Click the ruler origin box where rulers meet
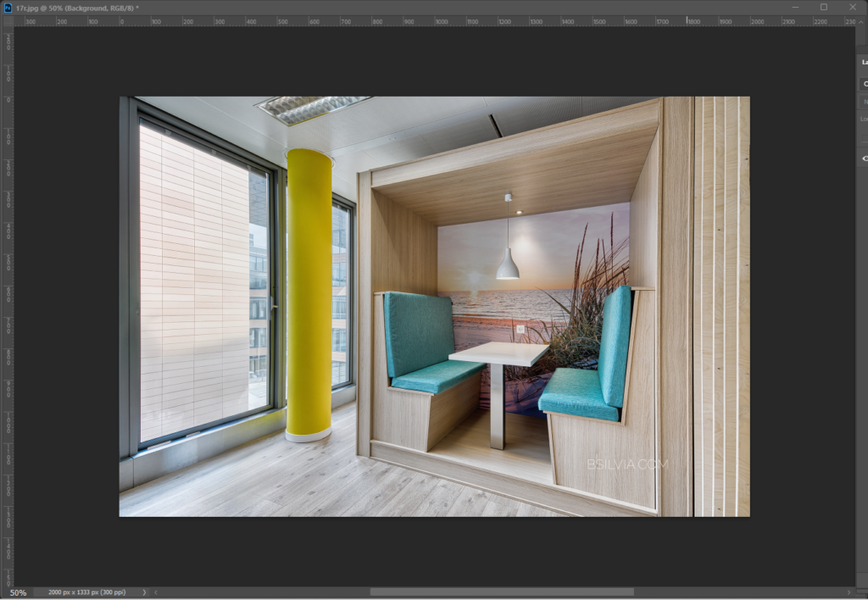 (x=8, y=21)
